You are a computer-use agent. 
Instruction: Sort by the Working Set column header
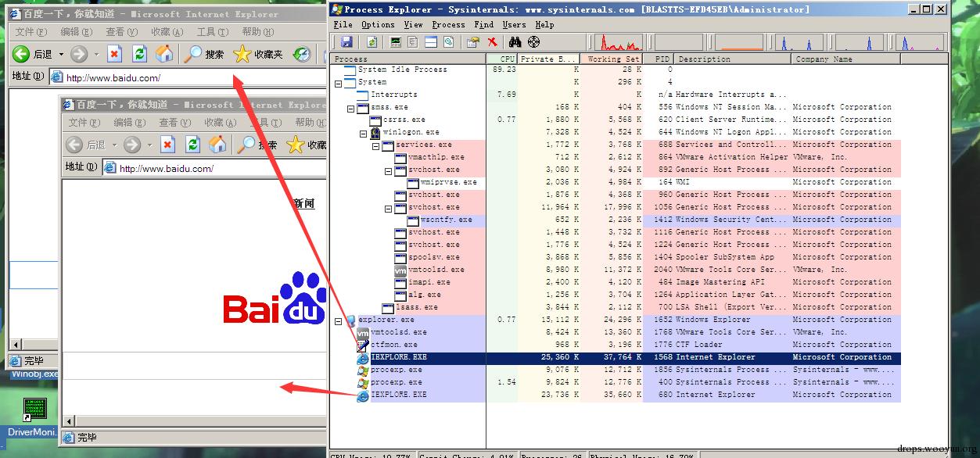click(612, 59)
